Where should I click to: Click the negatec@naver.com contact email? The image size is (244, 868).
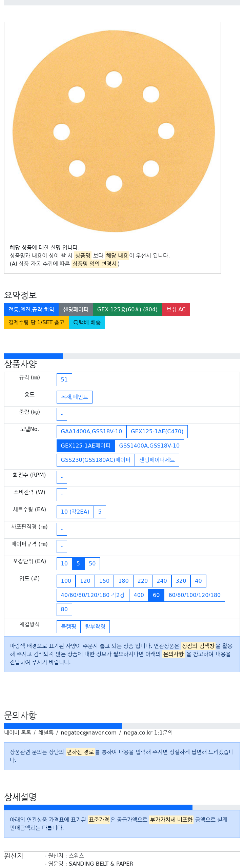(x=88, y=732)
